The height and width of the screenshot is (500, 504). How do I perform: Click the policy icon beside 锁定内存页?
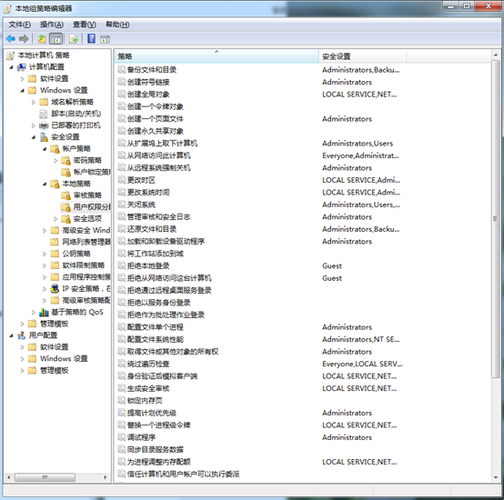(122, 401)
